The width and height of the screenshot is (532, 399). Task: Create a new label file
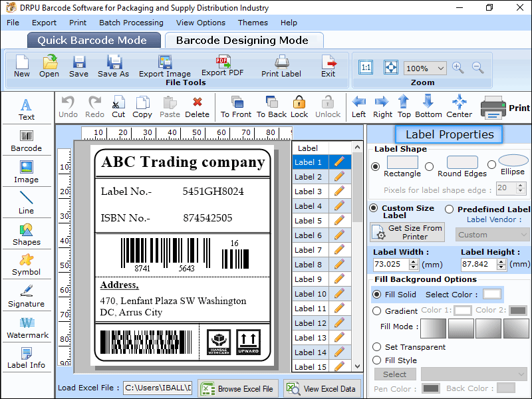click(22, 66)
